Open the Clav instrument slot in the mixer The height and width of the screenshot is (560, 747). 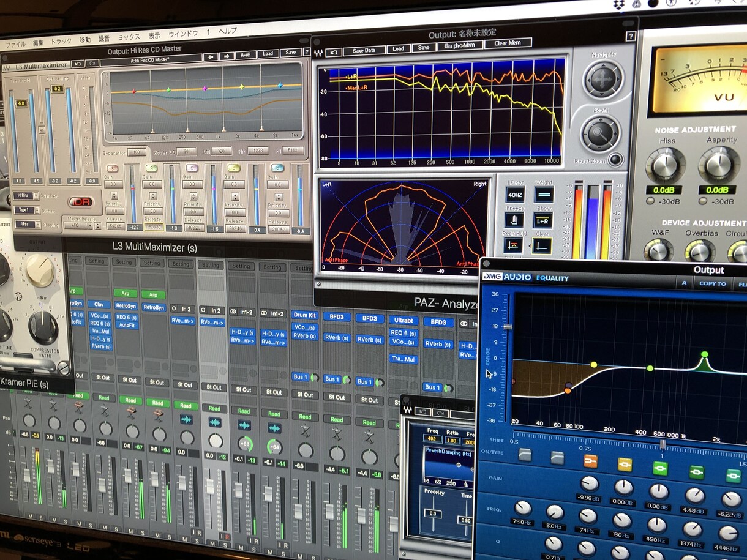[x=99, y=304]
